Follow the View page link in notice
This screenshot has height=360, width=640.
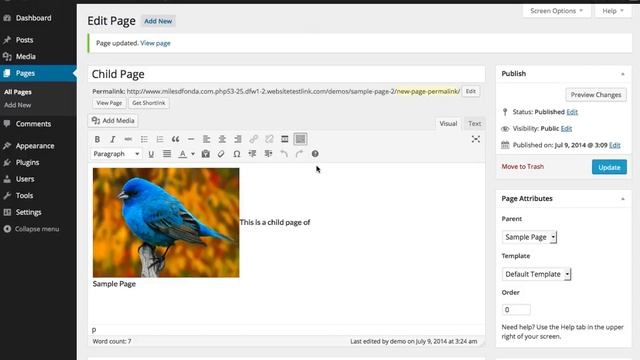tap(155, 43)
